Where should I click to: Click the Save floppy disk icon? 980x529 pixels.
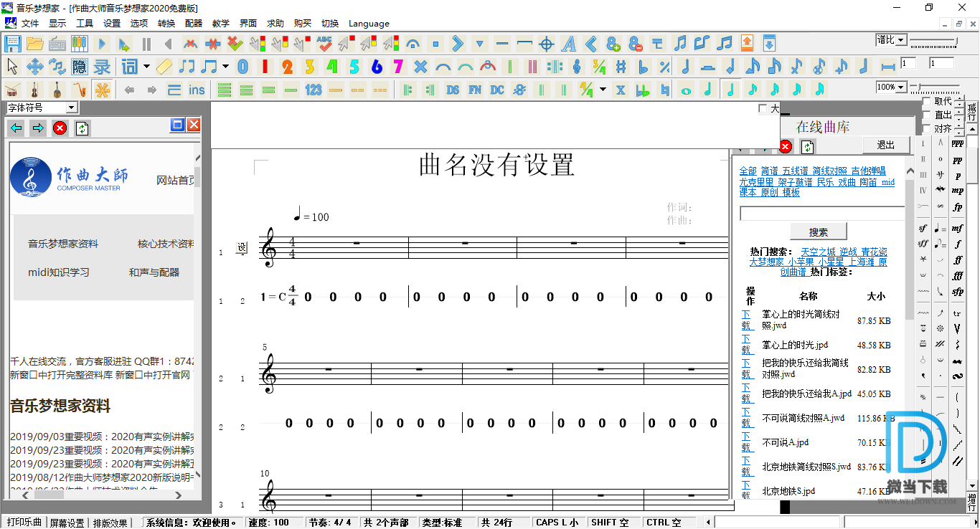pos(12,44)
